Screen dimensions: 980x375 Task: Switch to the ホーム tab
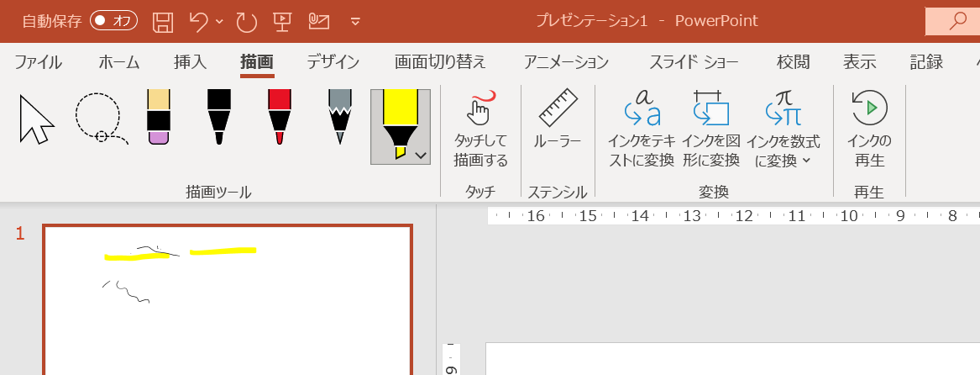pyautogui.click(x=118, y=62)
